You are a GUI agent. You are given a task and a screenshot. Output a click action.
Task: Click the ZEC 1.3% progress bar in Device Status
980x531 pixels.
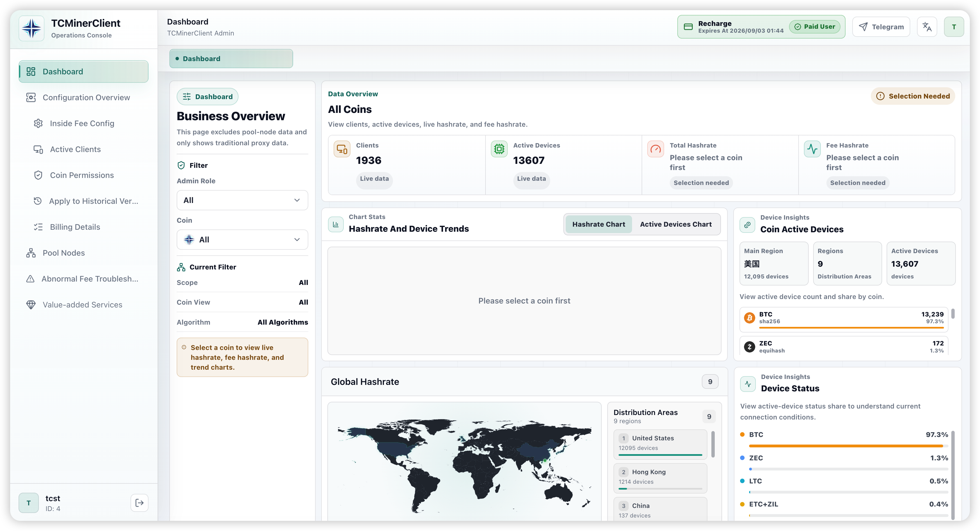click(x=848, y=469)
